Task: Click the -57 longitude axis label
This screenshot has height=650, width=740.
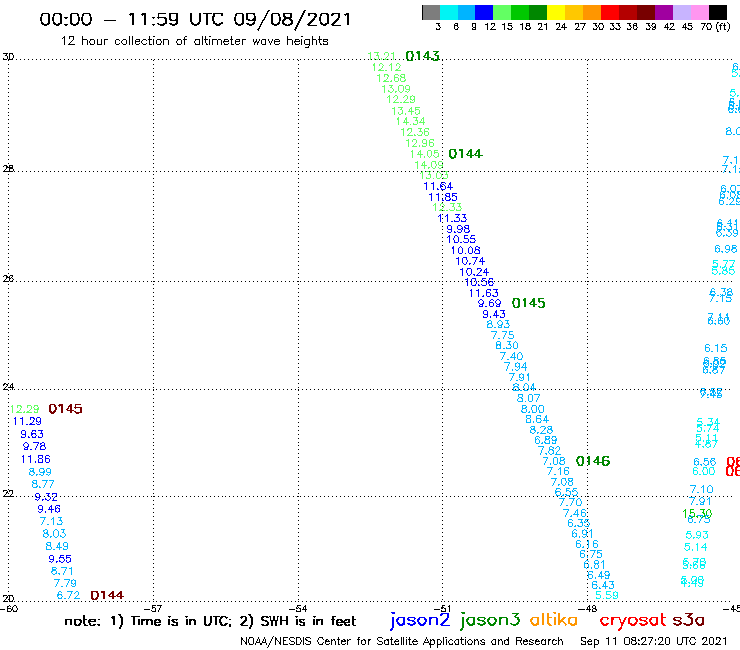Action: (153, 608)
